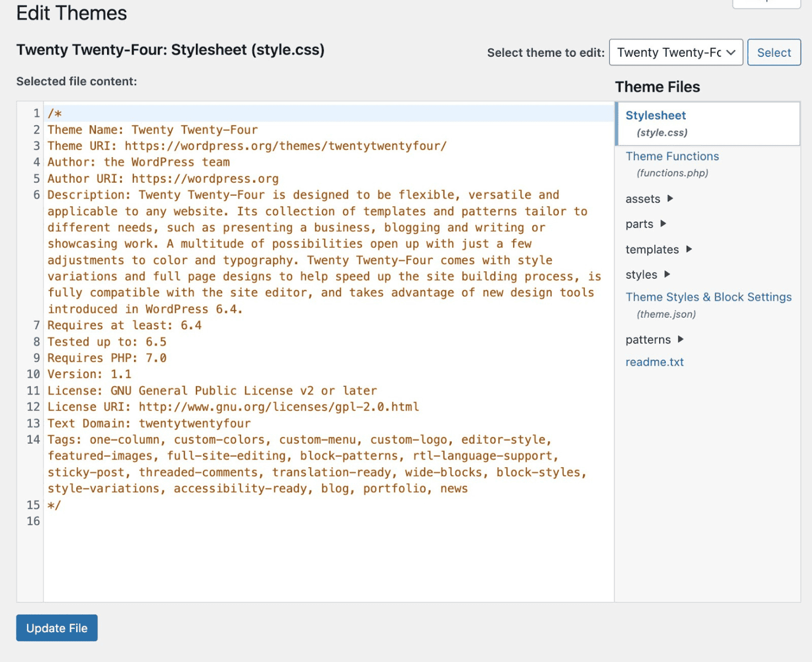Viewport: 812px width, 662px height.
Task: Click the Requires PHP: 7.0 line
Action: tap(107, 359)
